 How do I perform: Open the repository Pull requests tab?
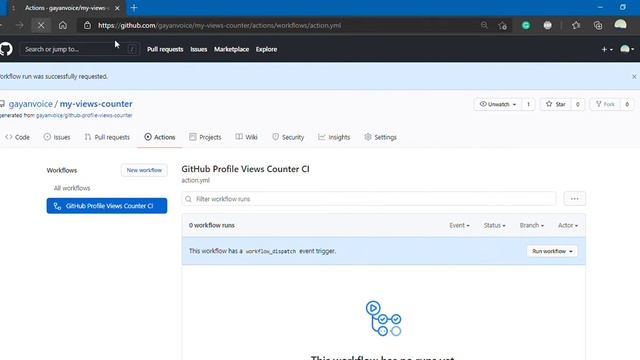(107, 137)
